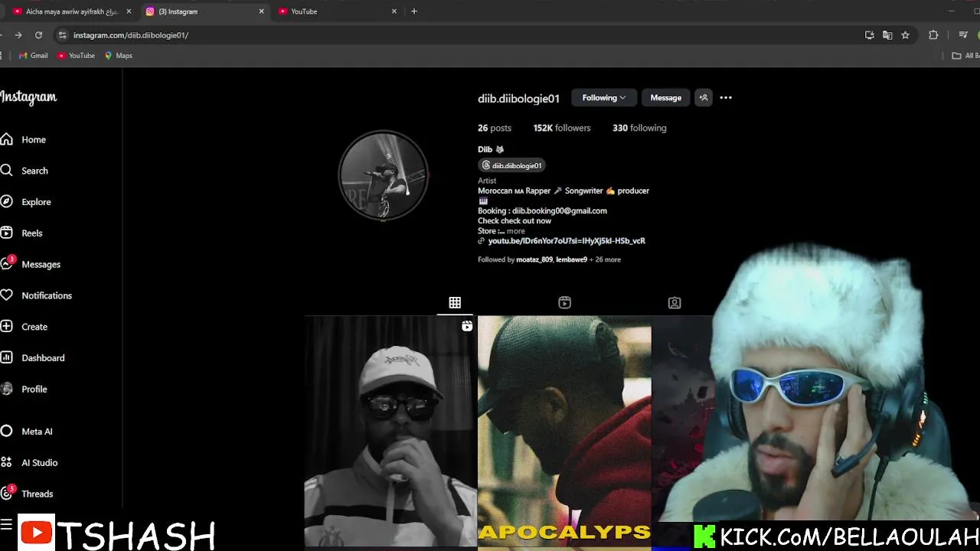Open Messages with unread badge
This screenshot has width=980, height=551.
[31, 264]
